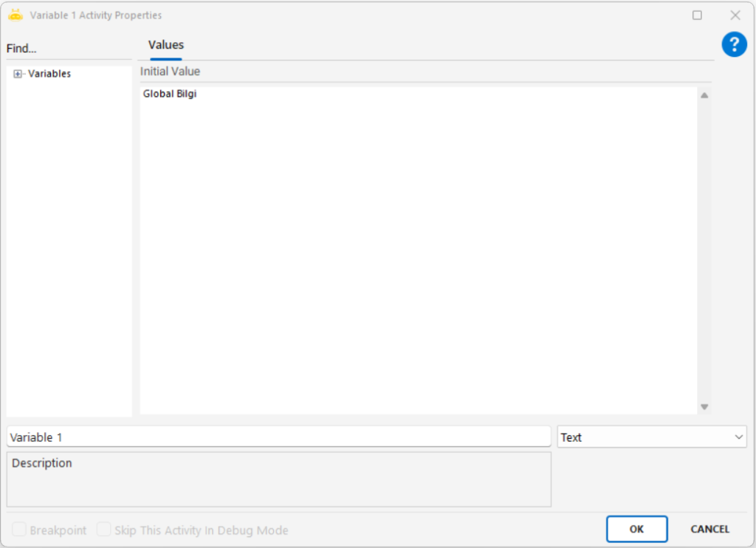The width and height of the screenshot is (756, 548).
Task: Maximize the Activity Properties window
Action: 697,15
